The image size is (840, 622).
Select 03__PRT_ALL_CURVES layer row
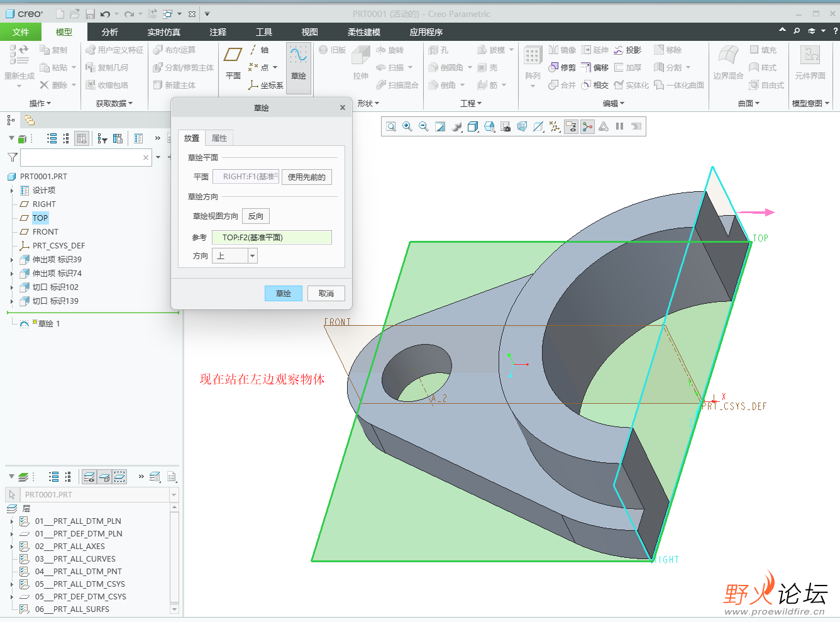point(75,559)
